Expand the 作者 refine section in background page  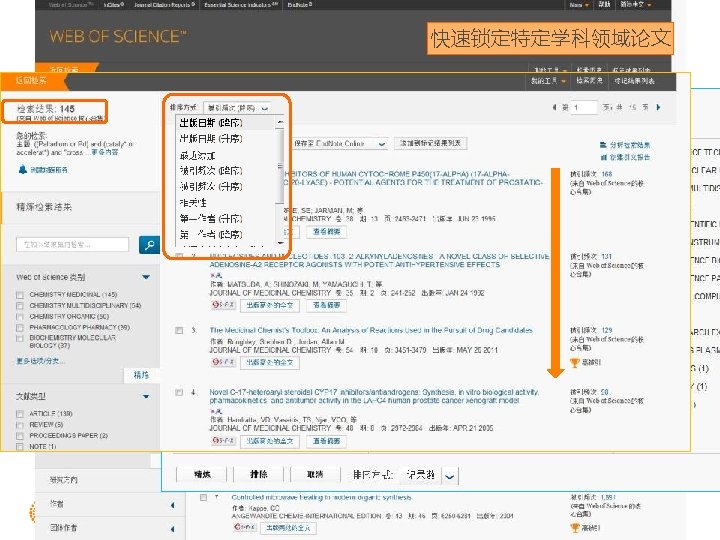tap(173, 505)
